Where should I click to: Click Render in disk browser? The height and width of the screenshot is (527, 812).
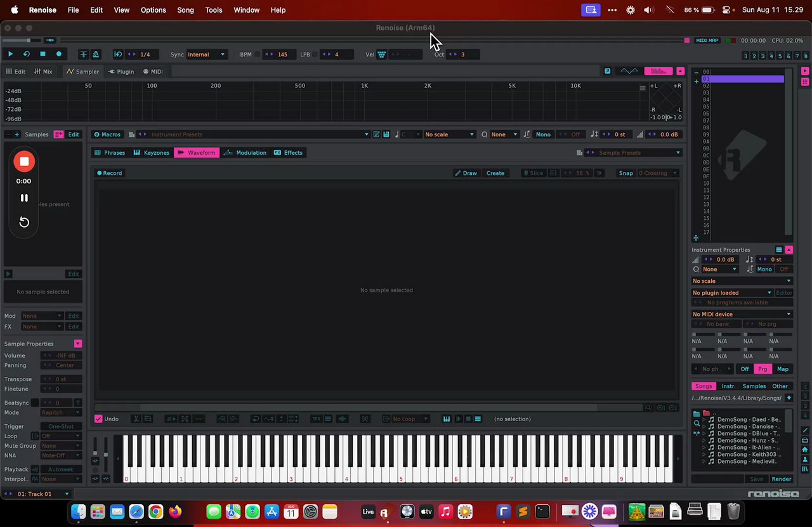(x=782, y=479)
